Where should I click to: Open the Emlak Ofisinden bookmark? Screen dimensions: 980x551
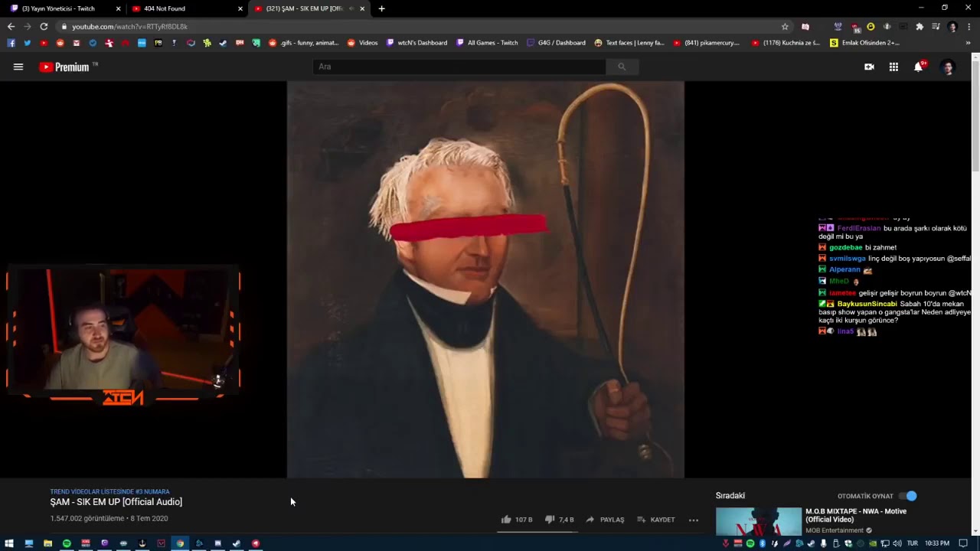click(864, 43)
